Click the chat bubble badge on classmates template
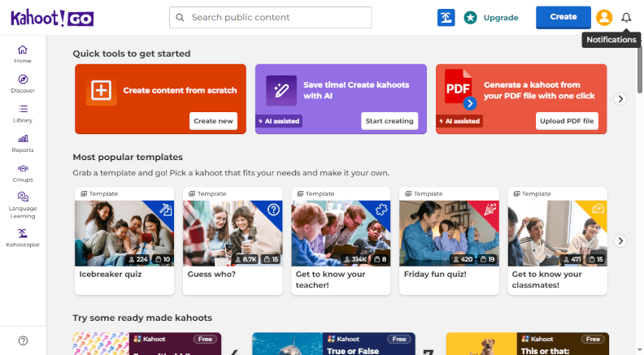 click(x=598, y=209)
